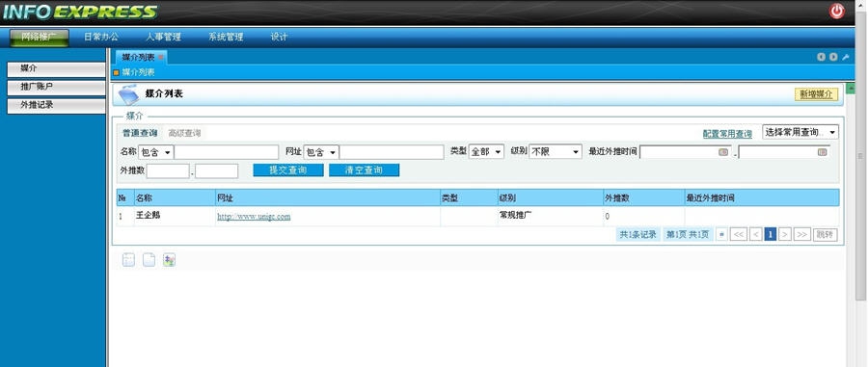Click the 最近外推时间 start date field
Screen dimensions: 868x367
pos(686,152)
